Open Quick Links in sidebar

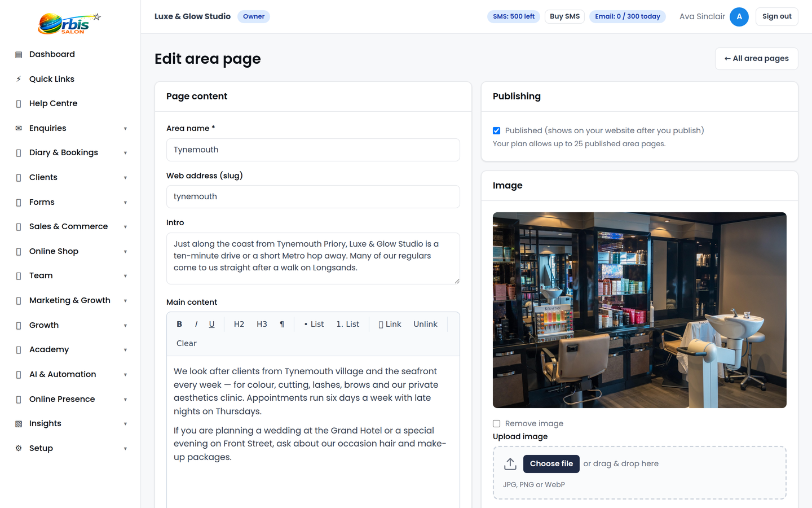click(70, 79)
